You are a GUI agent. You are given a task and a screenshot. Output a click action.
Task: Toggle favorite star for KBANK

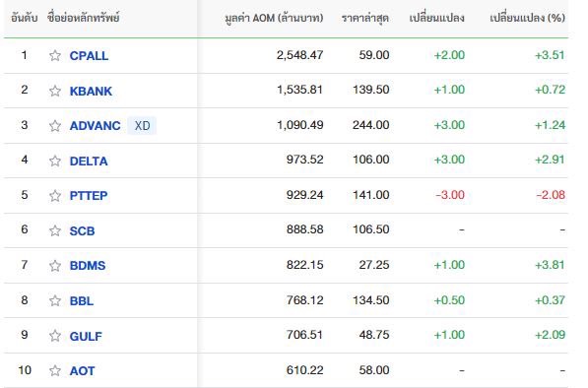pos(55,91)
